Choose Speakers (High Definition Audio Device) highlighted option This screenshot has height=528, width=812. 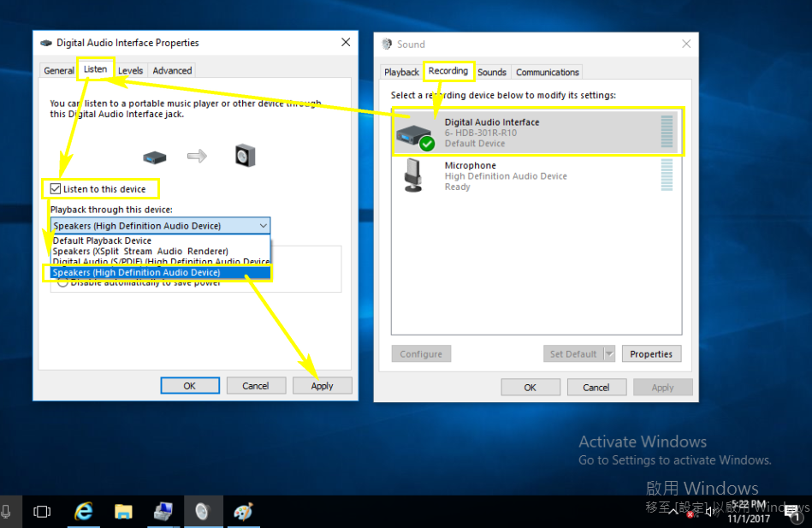point(161,272)
